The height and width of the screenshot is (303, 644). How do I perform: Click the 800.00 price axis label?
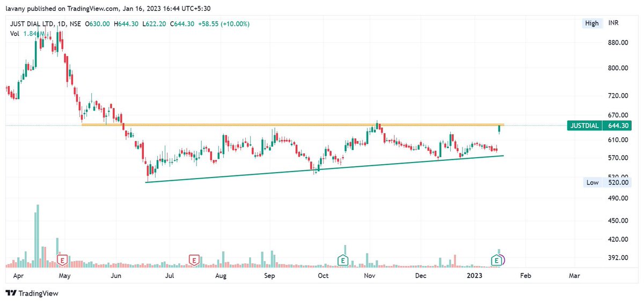pyautogui.click(x=618, y=68)
